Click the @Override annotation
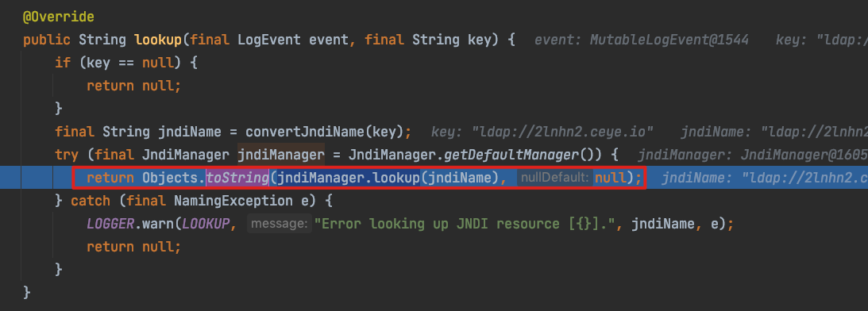Viewport: 868px width, 311px height. point(58,17)
